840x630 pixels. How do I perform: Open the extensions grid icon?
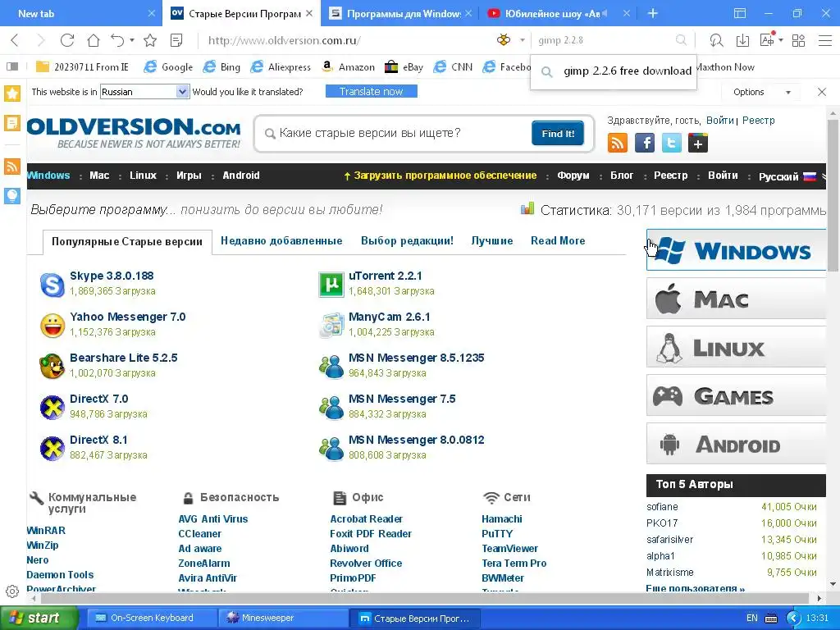click(x=798, y=40)
